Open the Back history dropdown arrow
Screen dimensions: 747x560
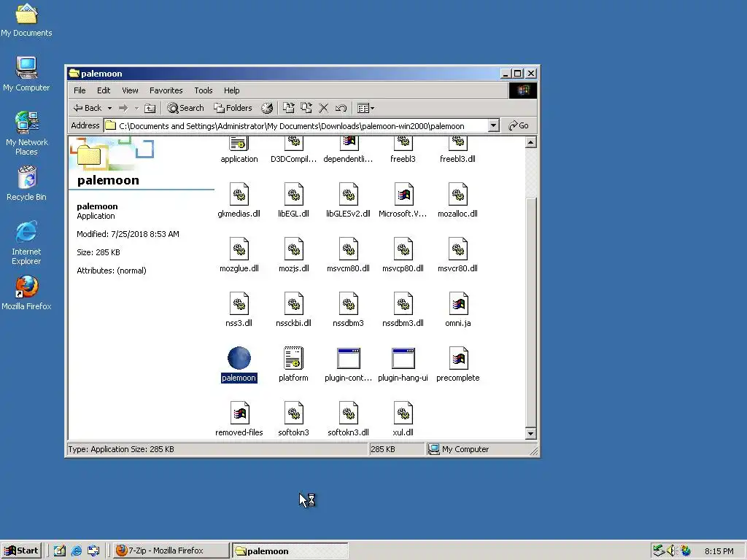pos(109,108)
